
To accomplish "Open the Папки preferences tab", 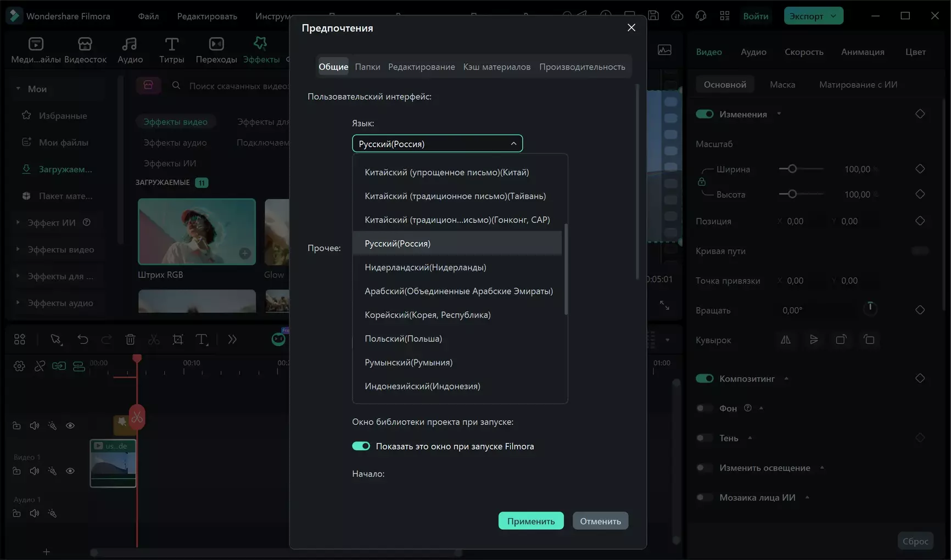I will [367, 67].
